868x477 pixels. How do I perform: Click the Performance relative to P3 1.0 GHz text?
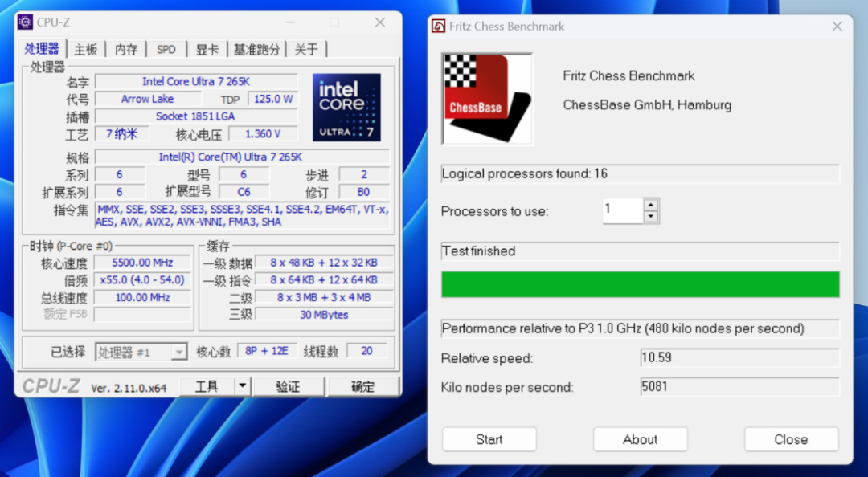pos(624,328)
